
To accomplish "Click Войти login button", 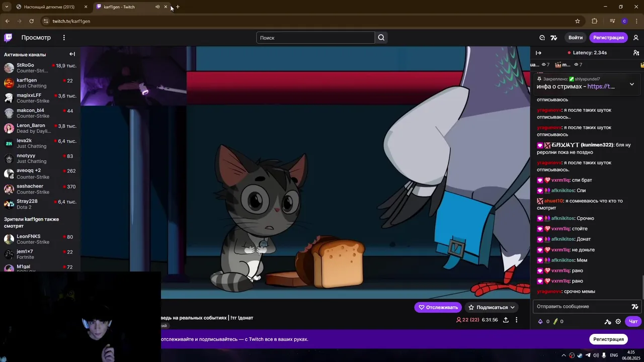I will coord(576,38).
